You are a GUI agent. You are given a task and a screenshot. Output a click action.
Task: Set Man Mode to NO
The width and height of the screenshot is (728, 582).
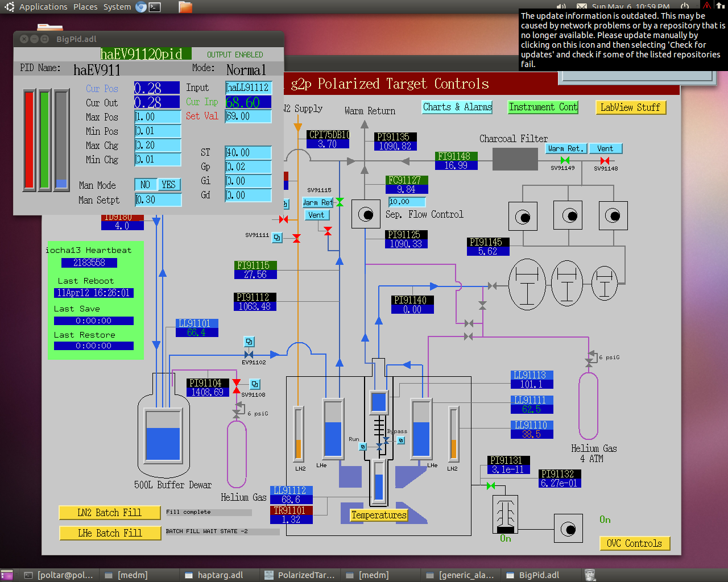[x=146, y=185]
